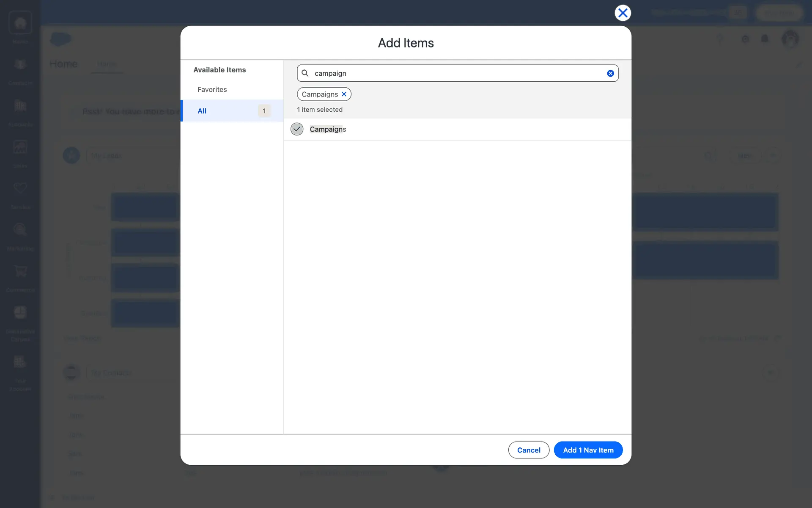Click Add 1 Nav Item button
812x508 pixels.
point(588,450)
